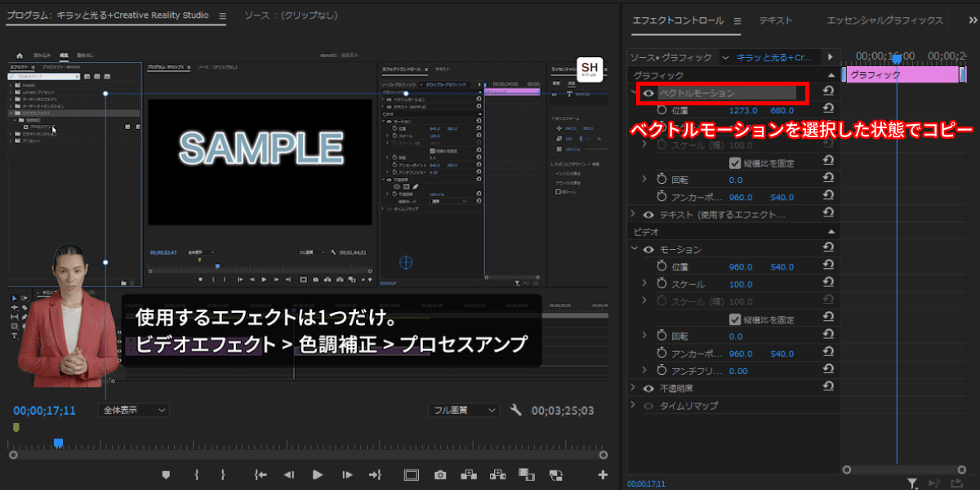Collapse the モーション effect
980x490 pixels.
635,249
